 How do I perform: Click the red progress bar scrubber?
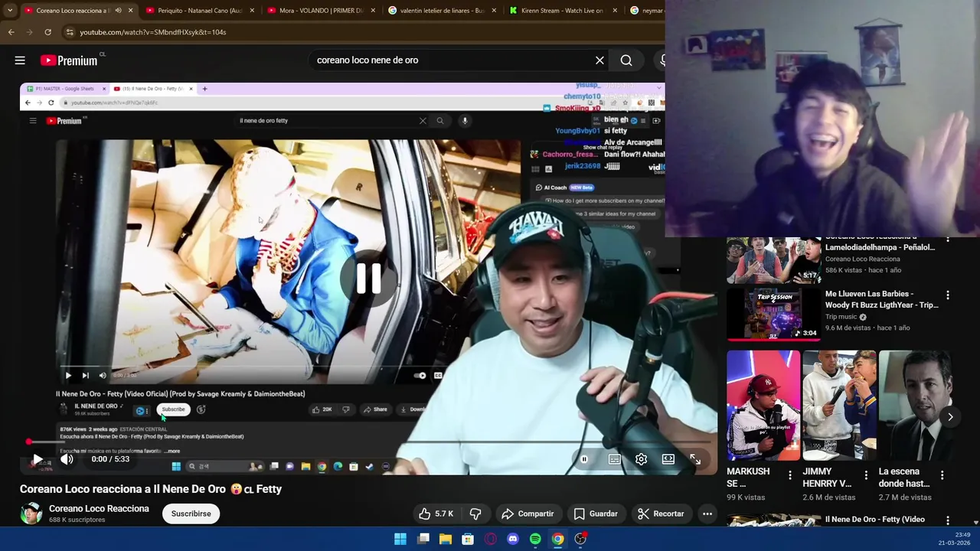29,442
